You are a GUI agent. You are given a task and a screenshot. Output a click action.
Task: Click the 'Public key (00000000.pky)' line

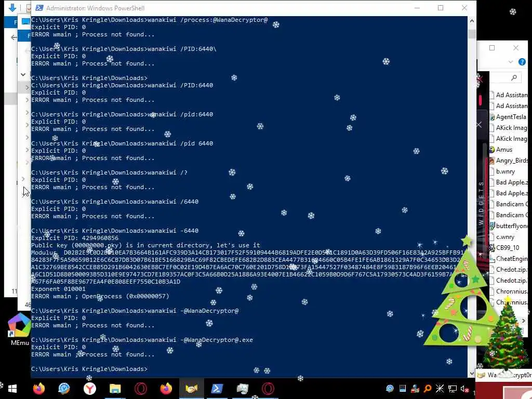(145, 245)
